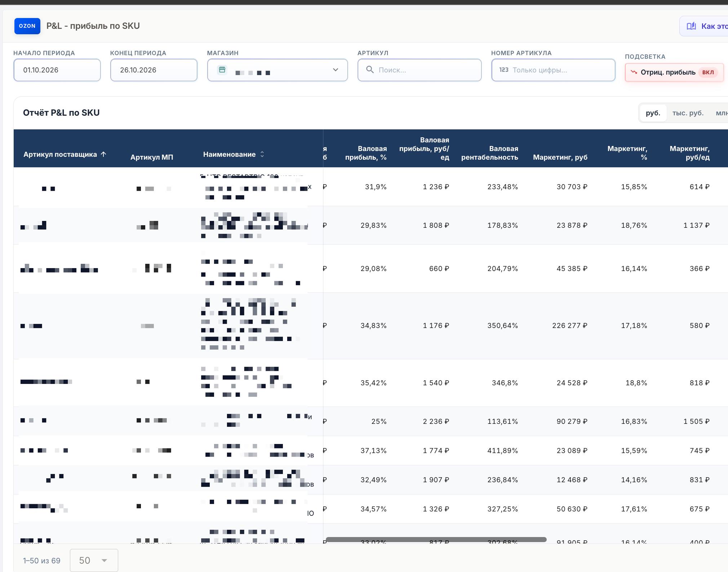Click the 31,9% gross profit cell
This screenshot has height=572, width=728.
point(376,187)
